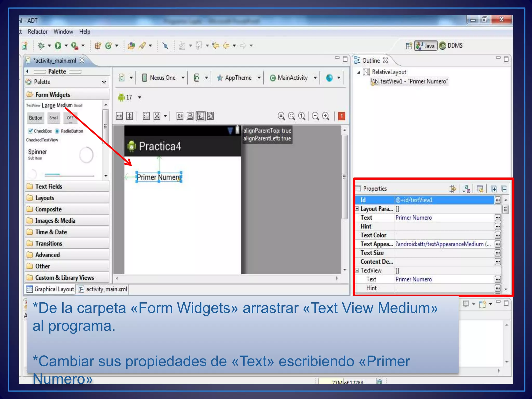Click expand all plus icon in Properties
The width and height of the screenshot is (532, 399).
(x=494, y=189)
